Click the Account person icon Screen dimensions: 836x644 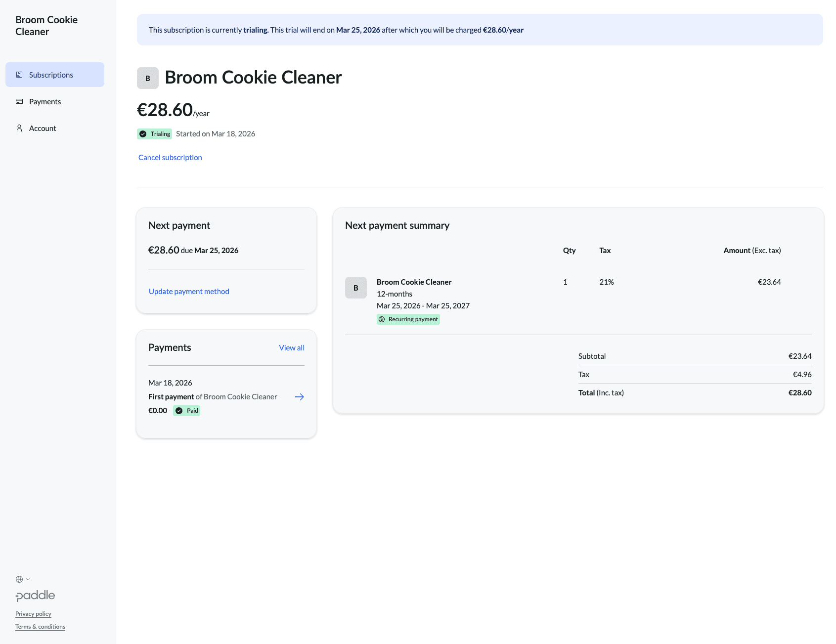pos(19,128)
